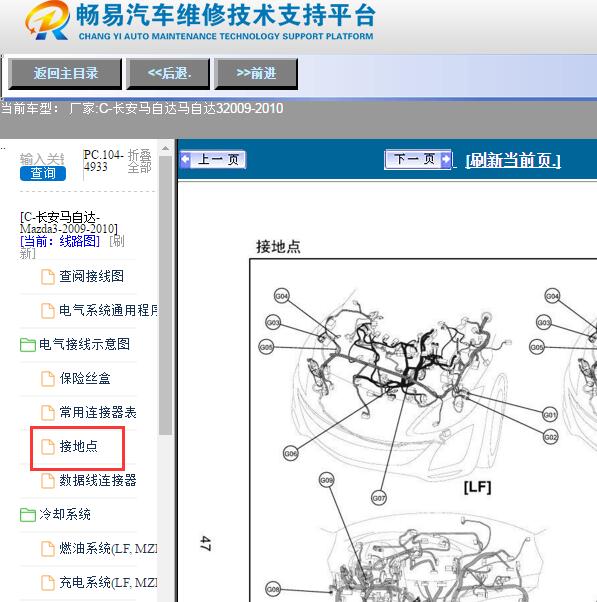Click the [C-长安马自达-Mazda3-2009-2010] heading
Viewport: 597px width, 602px height.
coord(69,223)
